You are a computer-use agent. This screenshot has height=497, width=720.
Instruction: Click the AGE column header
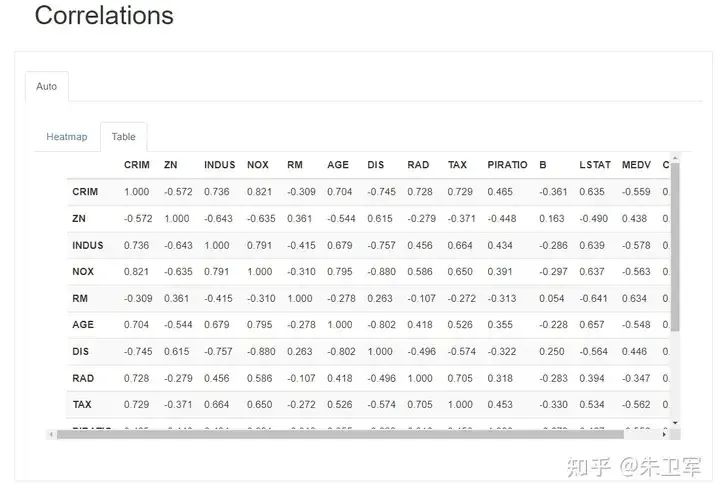pyautogui.click(x=338, y=165)
